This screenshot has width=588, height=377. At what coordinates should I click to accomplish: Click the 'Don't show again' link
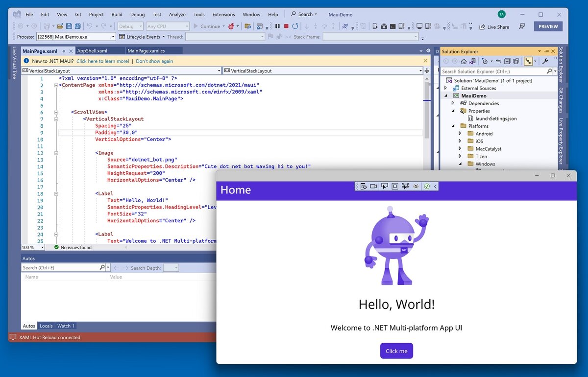tap(154, 61)
